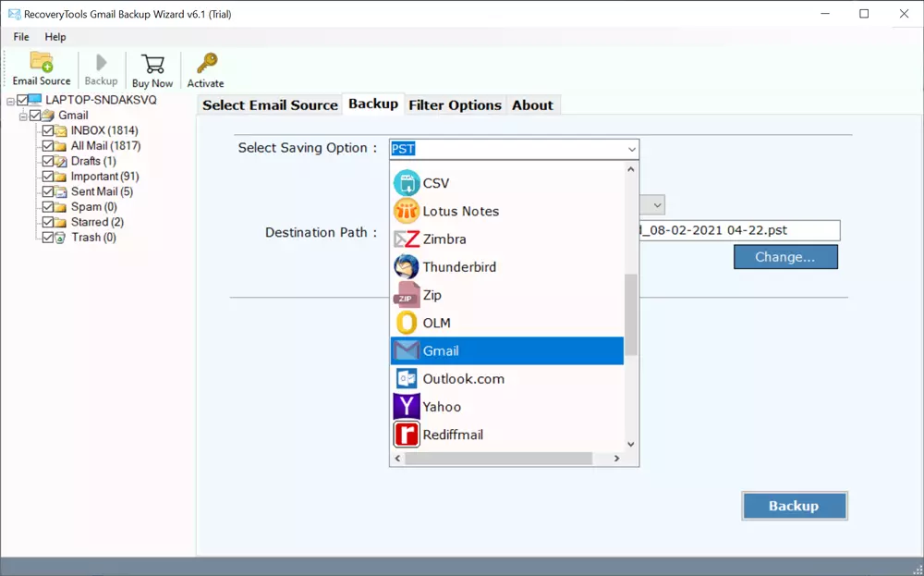Screen dimensions: 924x576
Task: Click the Activate key icon
Action: pos(205,64)
